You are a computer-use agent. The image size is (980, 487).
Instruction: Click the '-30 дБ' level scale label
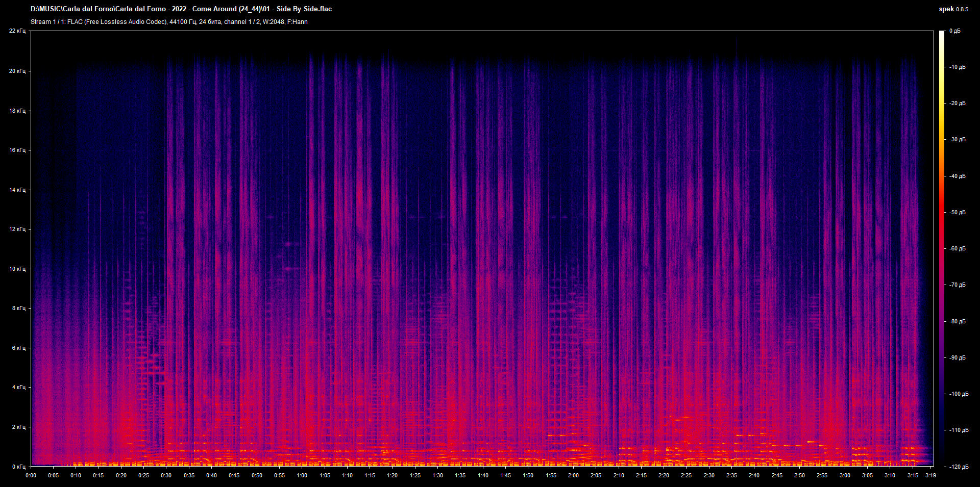957,140
